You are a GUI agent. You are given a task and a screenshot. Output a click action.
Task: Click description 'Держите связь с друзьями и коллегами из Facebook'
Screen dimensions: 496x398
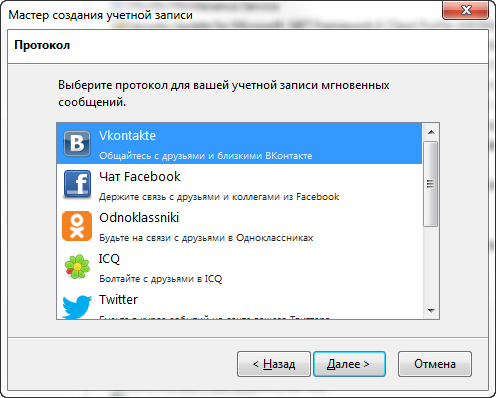tap(219, 197)
